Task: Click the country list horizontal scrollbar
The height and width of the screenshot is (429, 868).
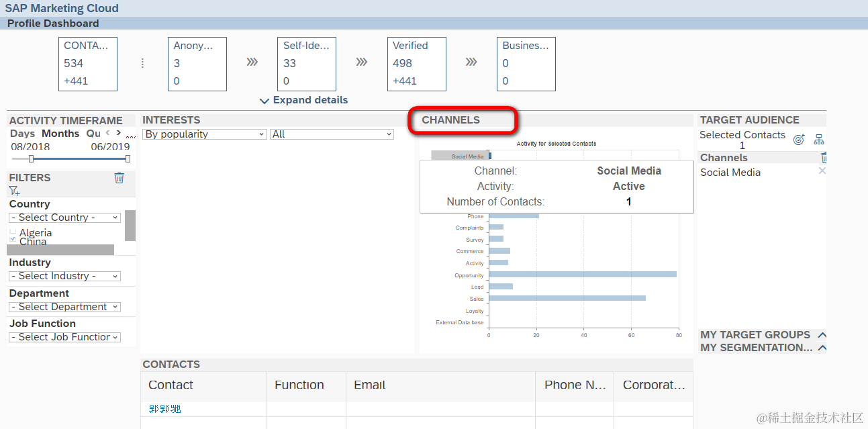Action: (60, 250)
